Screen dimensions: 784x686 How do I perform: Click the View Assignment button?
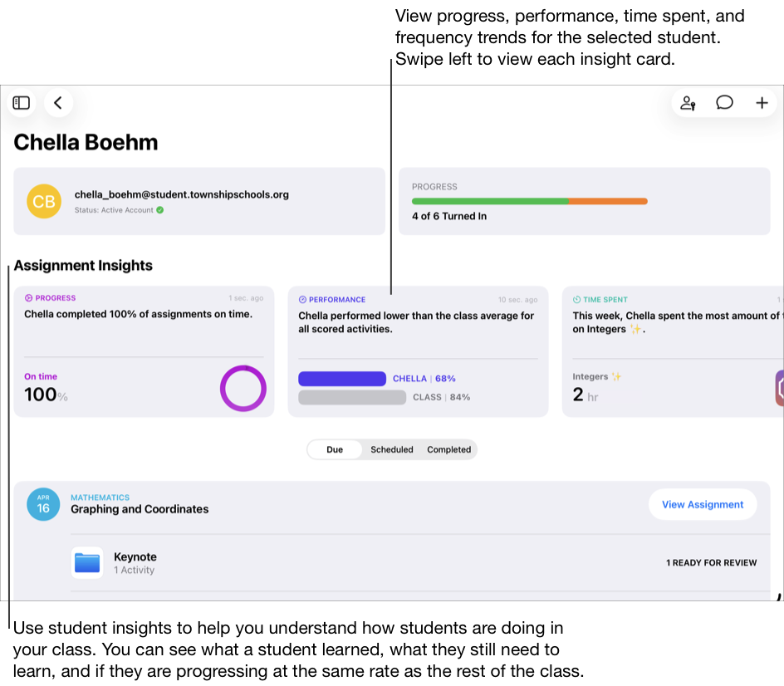[703, 504]
